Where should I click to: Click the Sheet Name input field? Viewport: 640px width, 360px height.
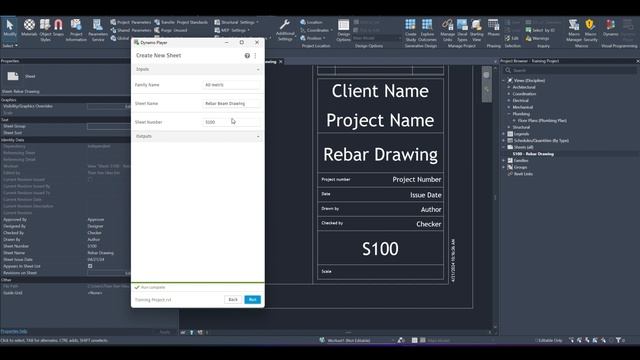[231, 104]
